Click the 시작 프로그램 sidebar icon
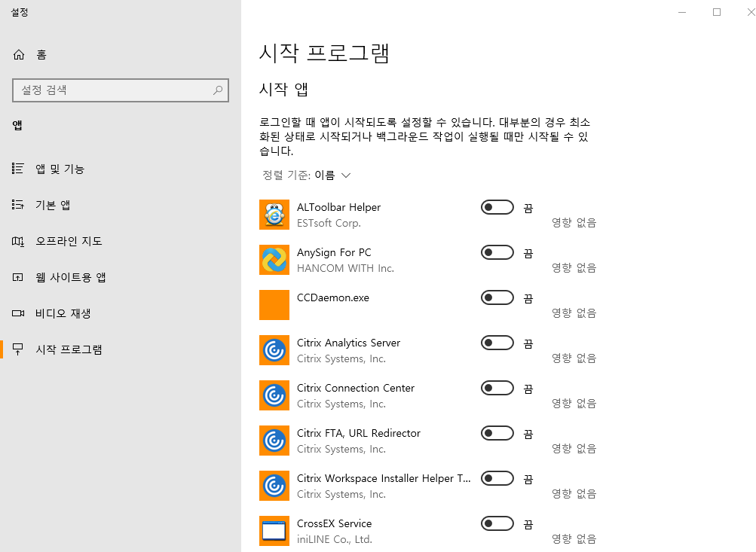 point(18,349)
